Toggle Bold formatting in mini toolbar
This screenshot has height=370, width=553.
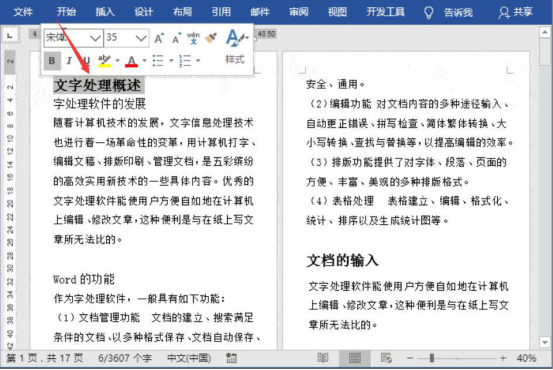[52, 61]
